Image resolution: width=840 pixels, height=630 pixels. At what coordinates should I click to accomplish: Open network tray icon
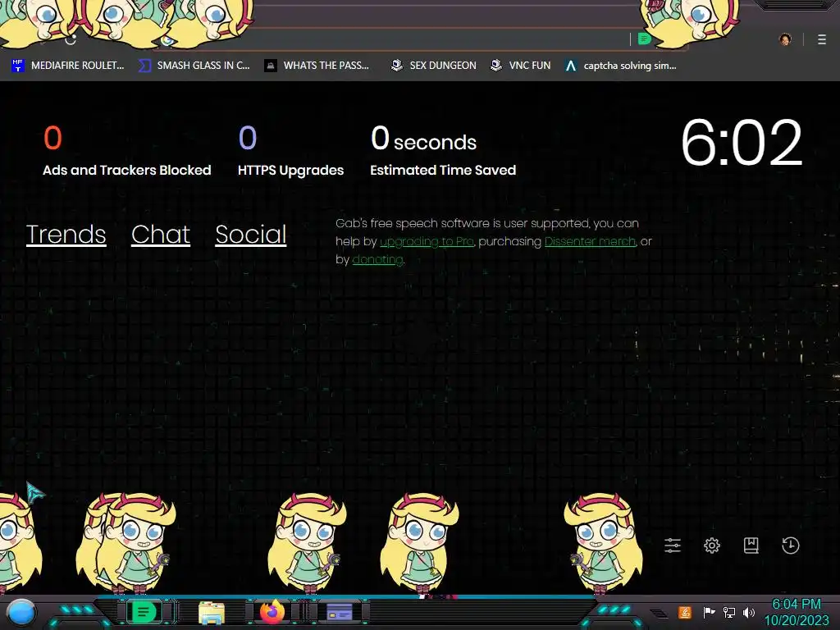pos(728,612)
